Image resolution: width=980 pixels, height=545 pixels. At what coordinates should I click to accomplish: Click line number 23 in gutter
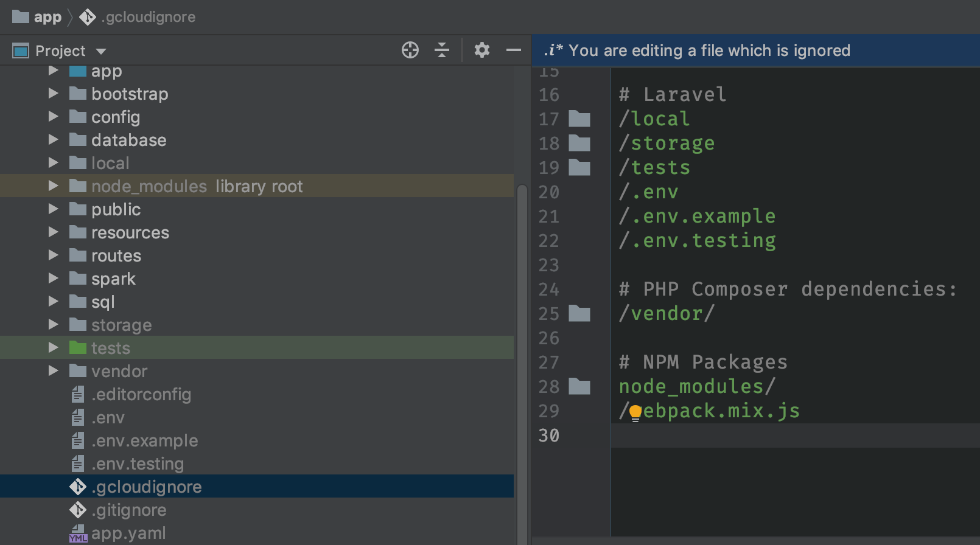click(x=548, y=265)
